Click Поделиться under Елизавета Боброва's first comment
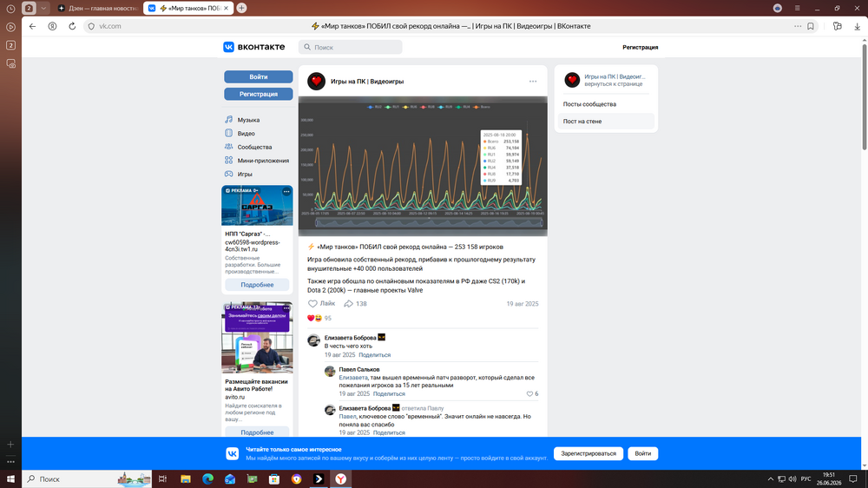 click(374, 355)
